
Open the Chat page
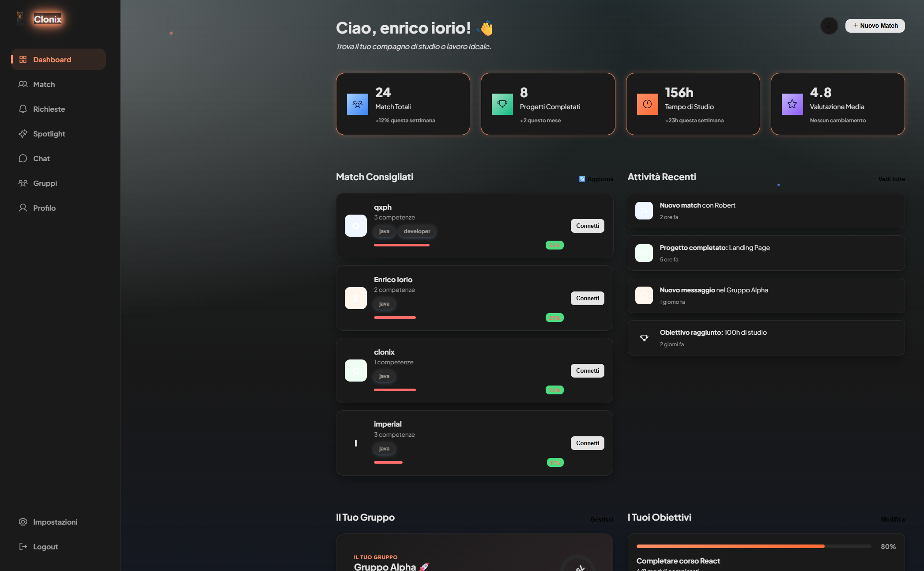pyautogui.click(x=59, y=158)
